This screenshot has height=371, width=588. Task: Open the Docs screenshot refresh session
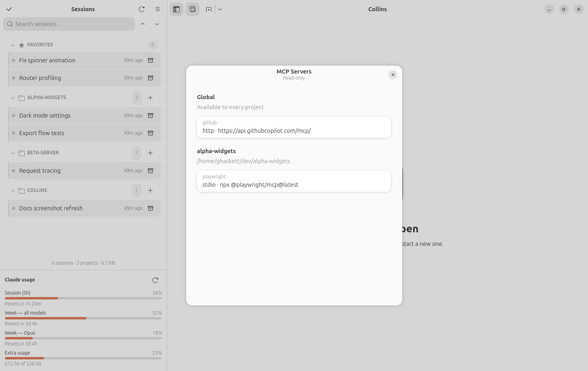84,208
